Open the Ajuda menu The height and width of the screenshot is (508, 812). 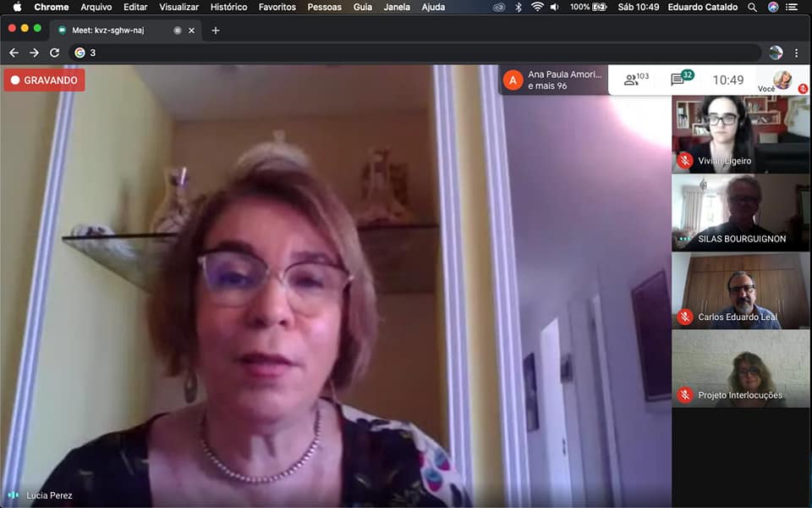pyautogui.click(x=433, y=7)
